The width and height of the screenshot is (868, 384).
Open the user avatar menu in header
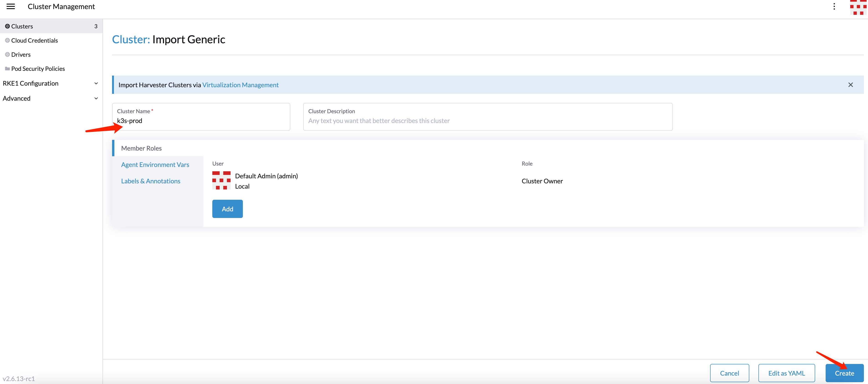point(858,8)
